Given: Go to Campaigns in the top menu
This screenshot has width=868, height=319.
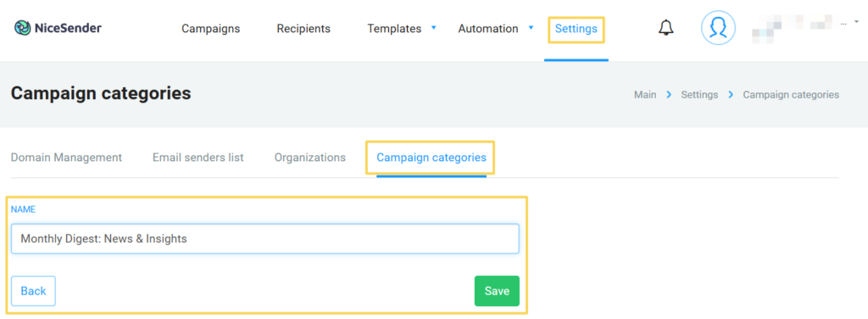Looking at the screenshot, I should 211,29.
